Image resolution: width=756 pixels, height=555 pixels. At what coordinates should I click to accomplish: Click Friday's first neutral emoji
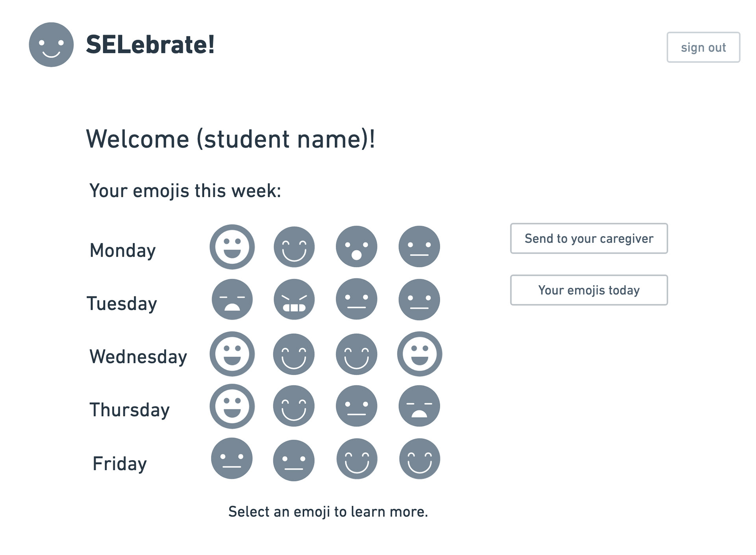click(232, 459)
